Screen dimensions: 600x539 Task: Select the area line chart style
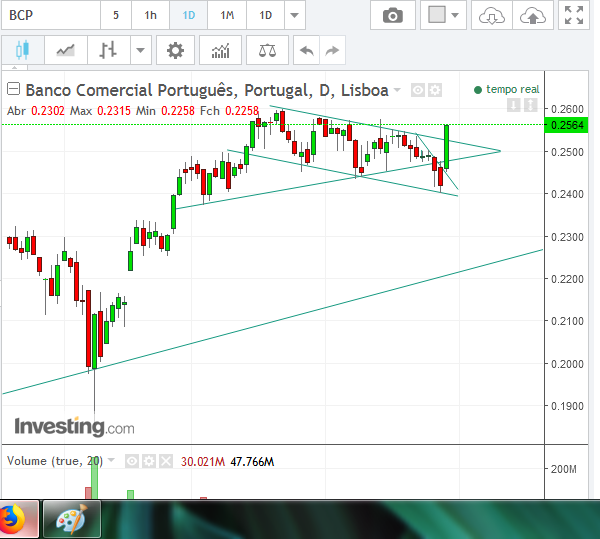[x=66, y=50]
